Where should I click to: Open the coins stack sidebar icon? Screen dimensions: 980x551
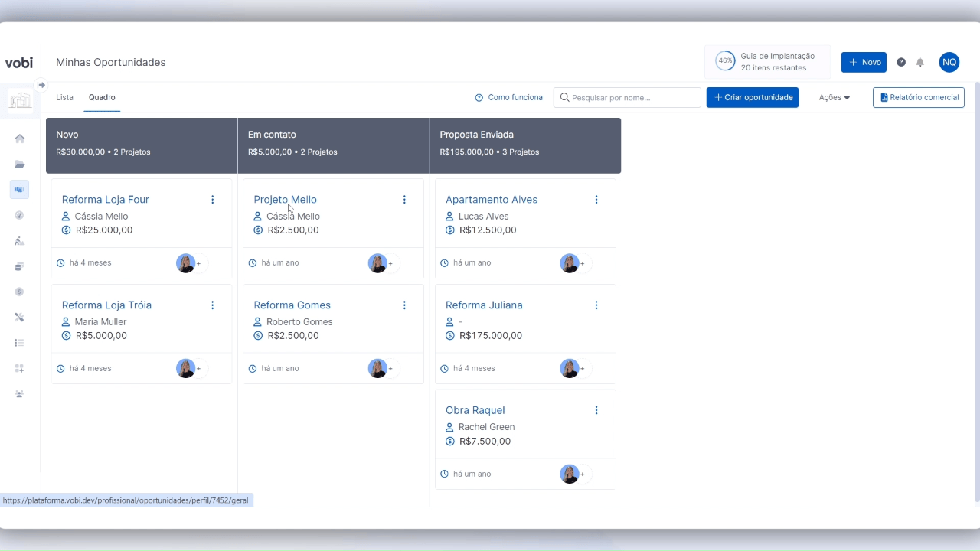(20, 266)
